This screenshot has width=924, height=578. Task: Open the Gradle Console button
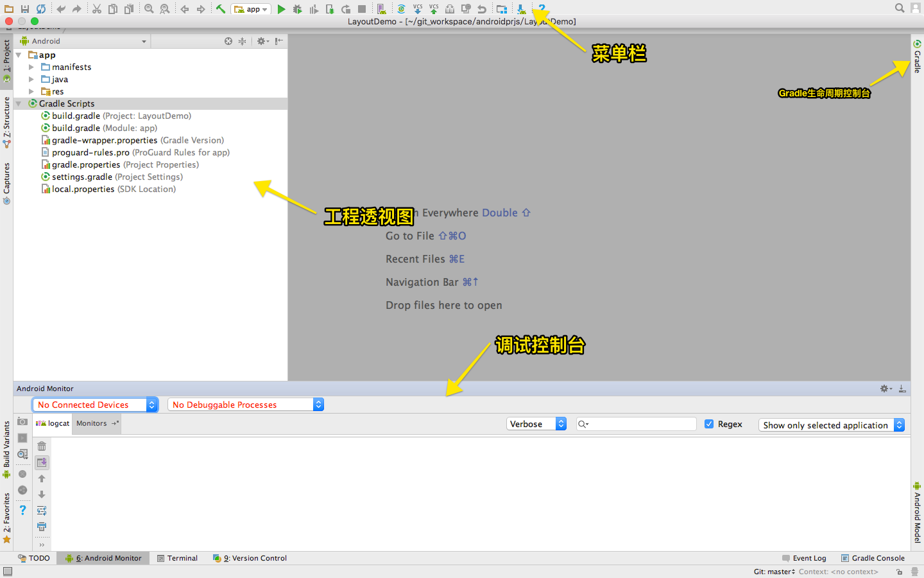[873, 558]
